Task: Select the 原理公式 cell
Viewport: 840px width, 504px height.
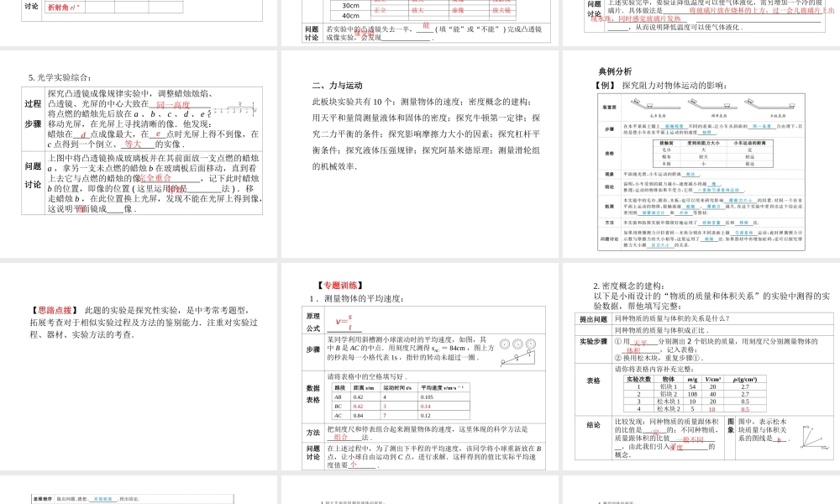Action: point(313,322)
